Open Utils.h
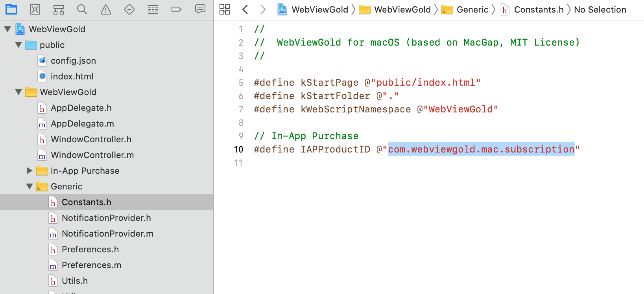The image size is (644, 294). pyautogui.click(x=75, y=281)
